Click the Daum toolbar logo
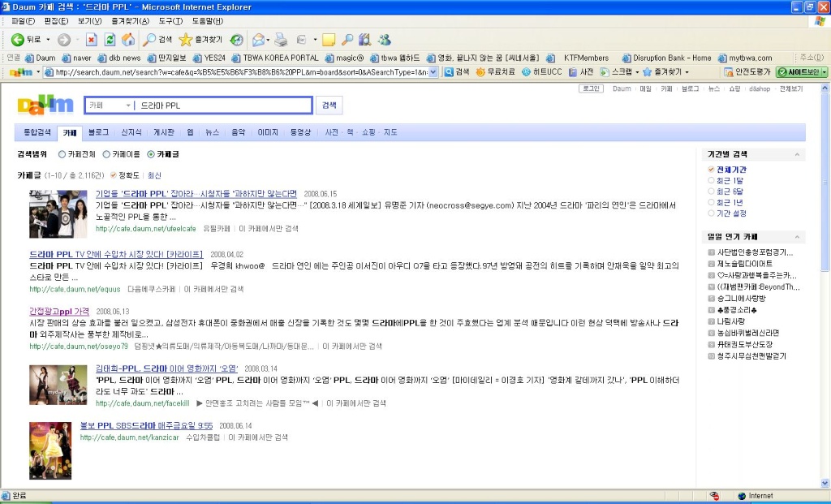831x504 pixels. [x=21, y=72]
